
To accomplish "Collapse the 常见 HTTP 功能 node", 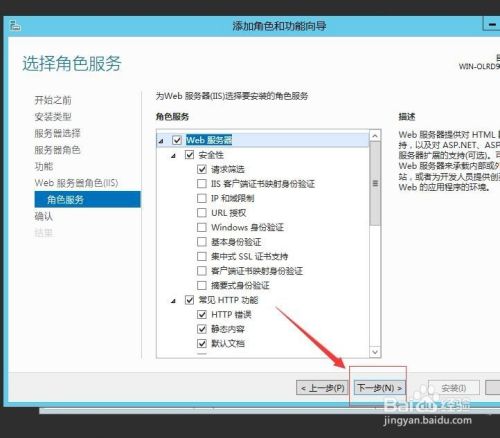I will click(x=173, y=301).
